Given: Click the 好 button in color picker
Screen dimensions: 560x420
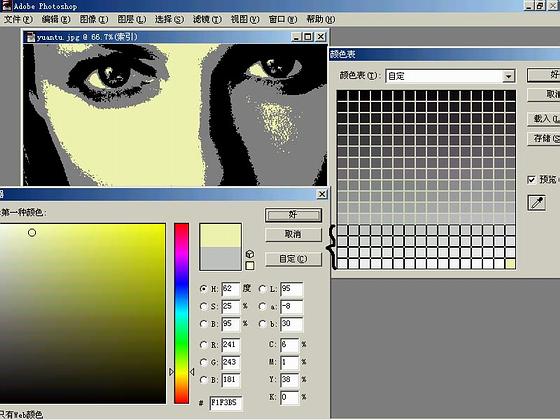Looking at the screenshot, I should tap(293, 215).
